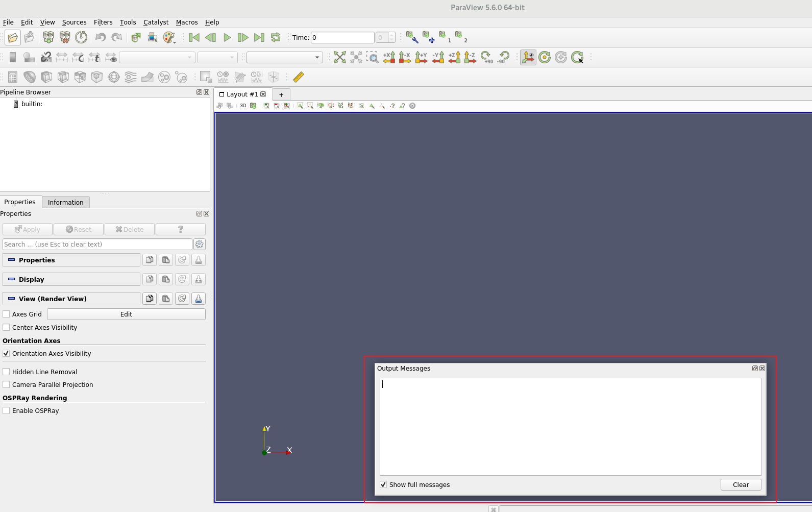Click the Apply button

[x=28, y=229]
